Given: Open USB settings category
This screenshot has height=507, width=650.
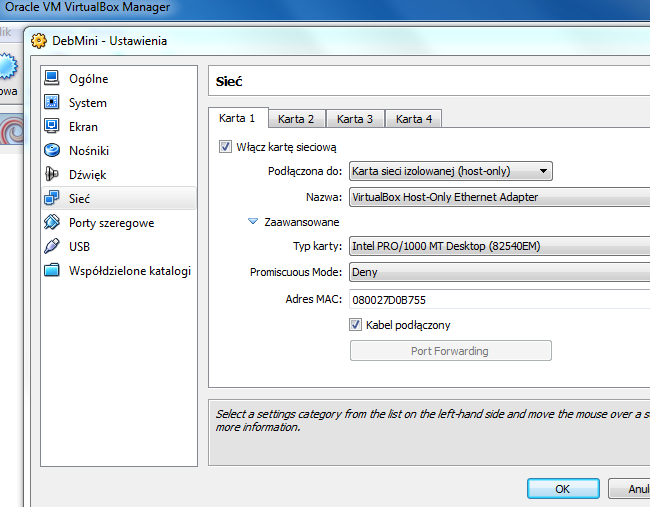Looking at the screenshot, I should tap(119, 247).
